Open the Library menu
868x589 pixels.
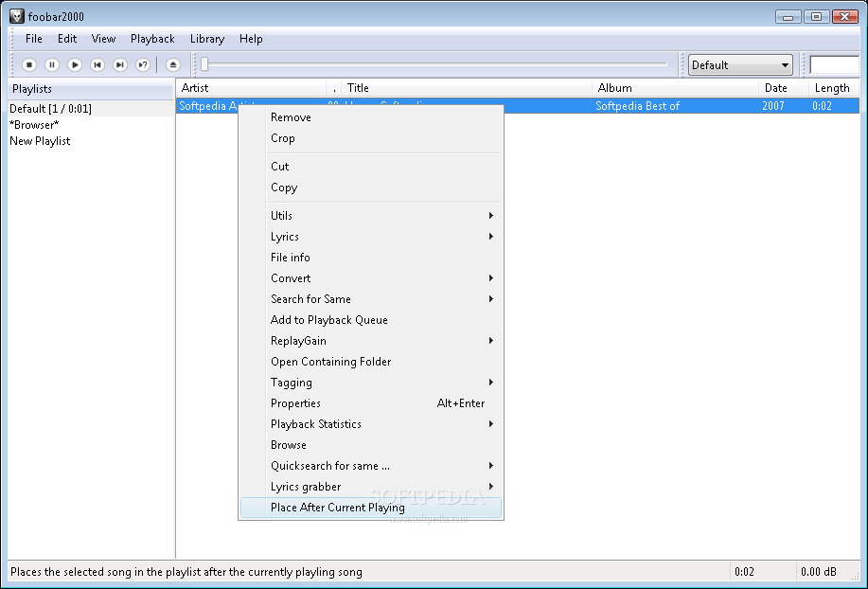[207, 39]
